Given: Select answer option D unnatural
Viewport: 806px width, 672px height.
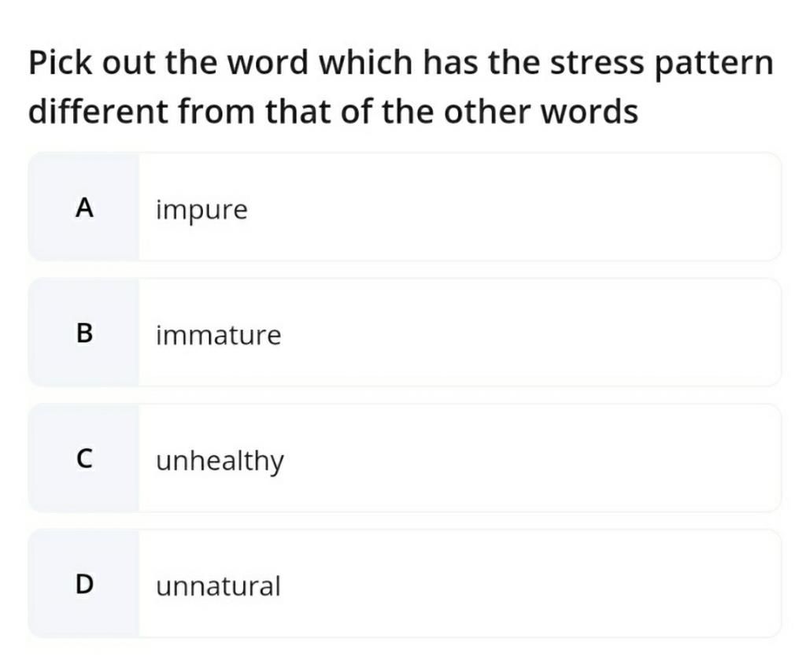Looking at the screenshot, I should pyautogui.click(x=405, y=584).
